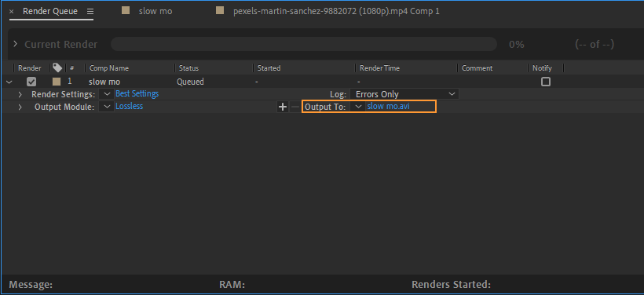Collapse the slow mo render item
Image resolution: width=644 pixels, height=295 pixels.
[9, 82]
